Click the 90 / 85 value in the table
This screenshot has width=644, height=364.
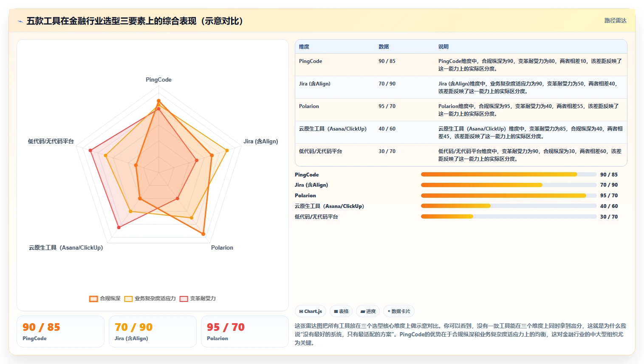(x=387, y=61)
